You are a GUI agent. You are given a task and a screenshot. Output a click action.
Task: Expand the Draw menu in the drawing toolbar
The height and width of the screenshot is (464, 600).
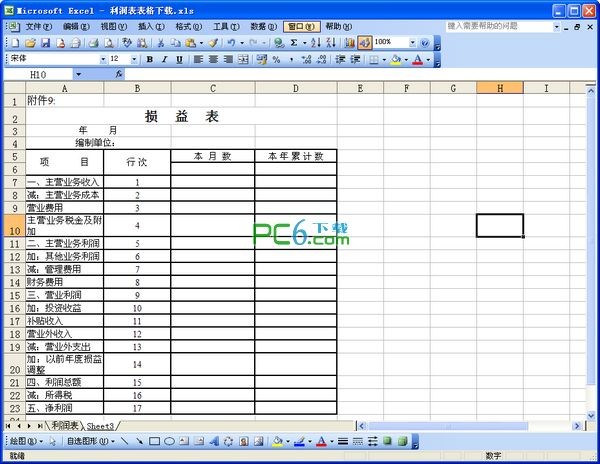click(x=26, y=441)
